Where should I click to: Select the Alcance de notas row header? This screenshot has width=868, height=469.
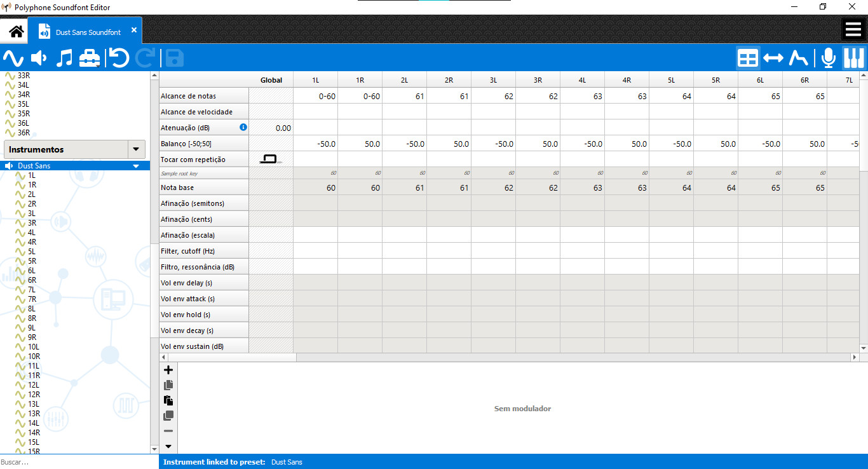pyautogui.click(x=204, y=96)
